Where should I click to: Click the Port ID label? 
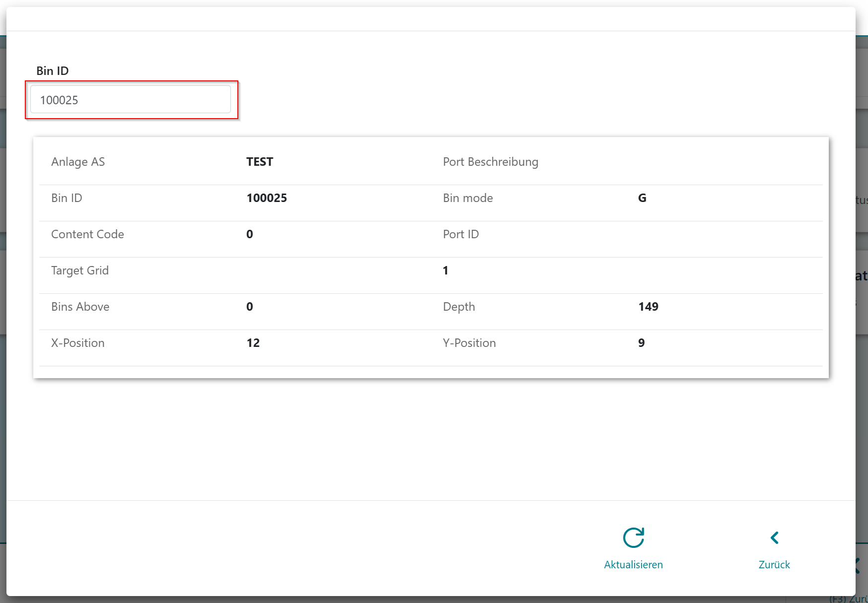pyautogui.click(x=460, y=234)
